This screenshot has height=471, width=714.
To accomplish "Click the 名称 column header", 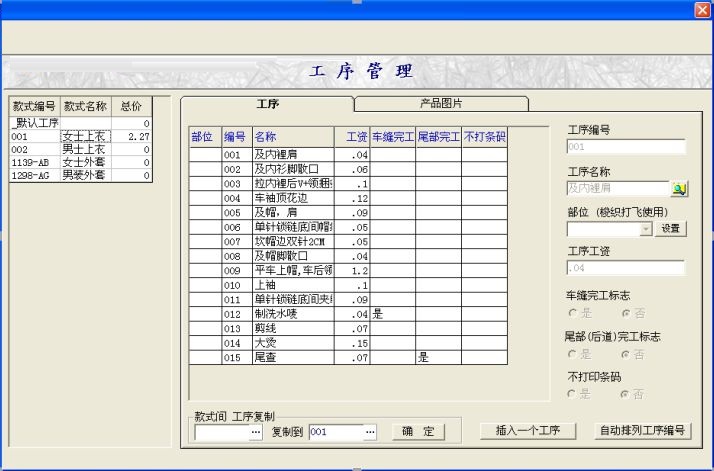I will pos(293,137).
